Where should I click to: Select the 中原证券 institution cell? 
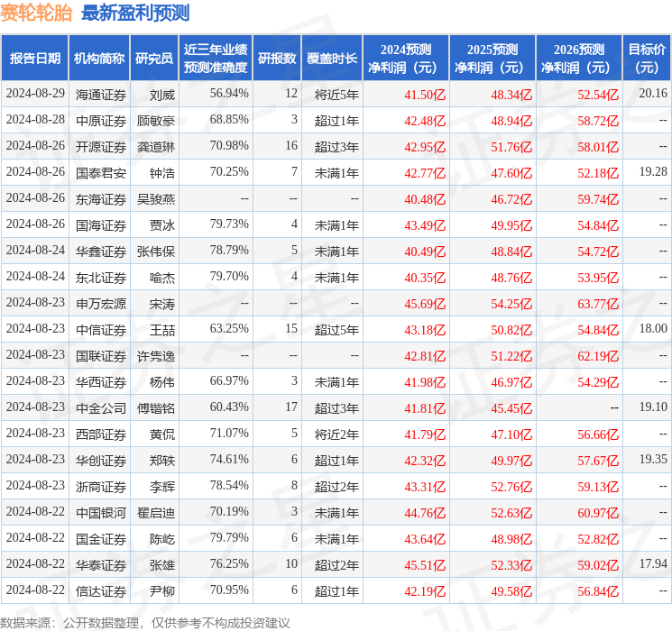tap(101, 121)
